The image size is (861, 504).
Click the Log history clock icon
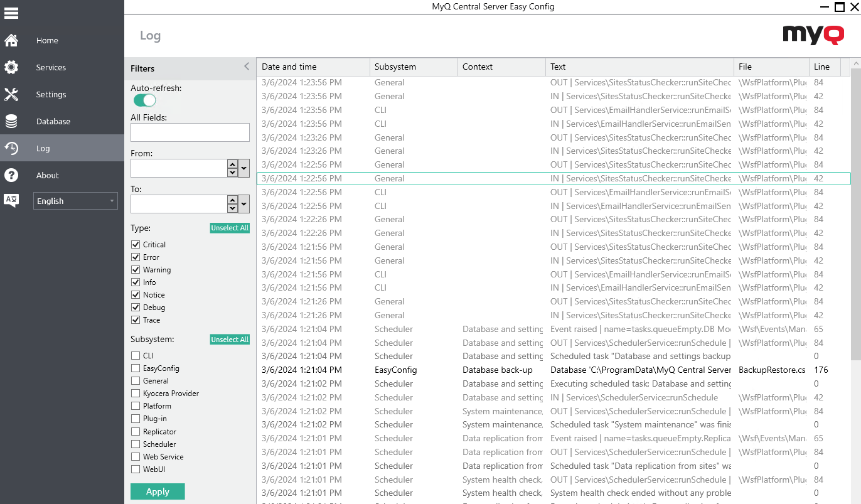click(11, 149)
